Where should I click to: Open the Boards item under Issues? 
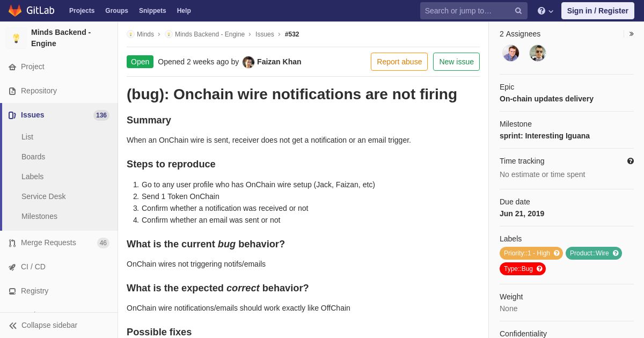[x=33, y=157]
